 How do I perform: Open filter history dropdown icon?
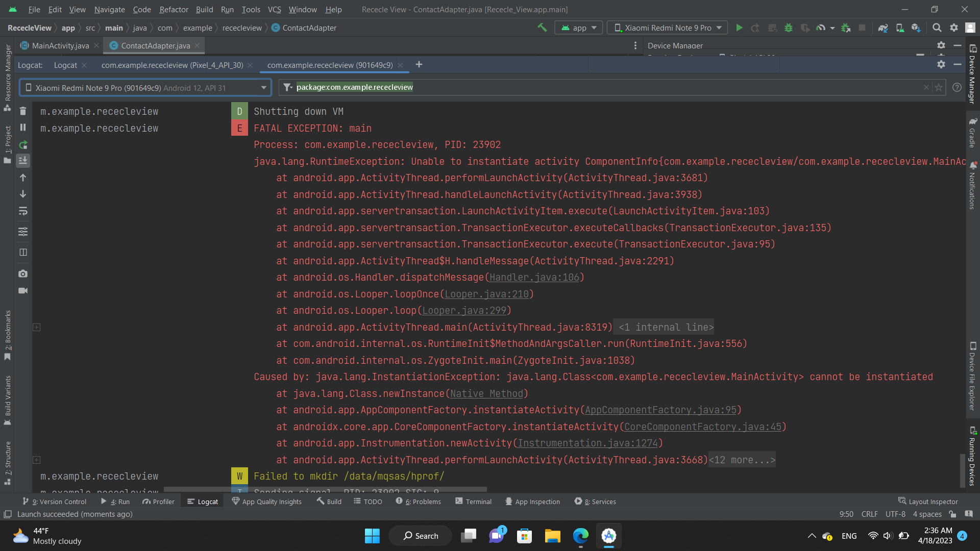[x=288, y=87]
